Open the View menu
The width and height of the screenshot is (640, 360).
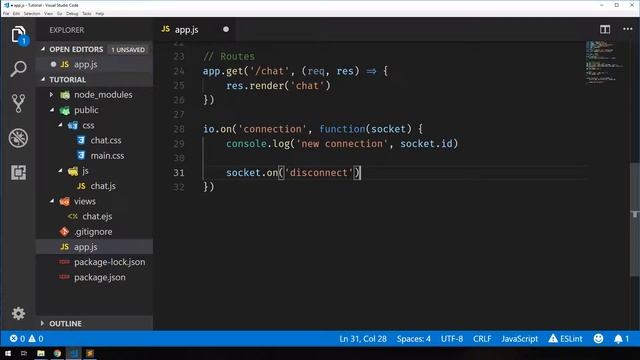coord(49,13)
